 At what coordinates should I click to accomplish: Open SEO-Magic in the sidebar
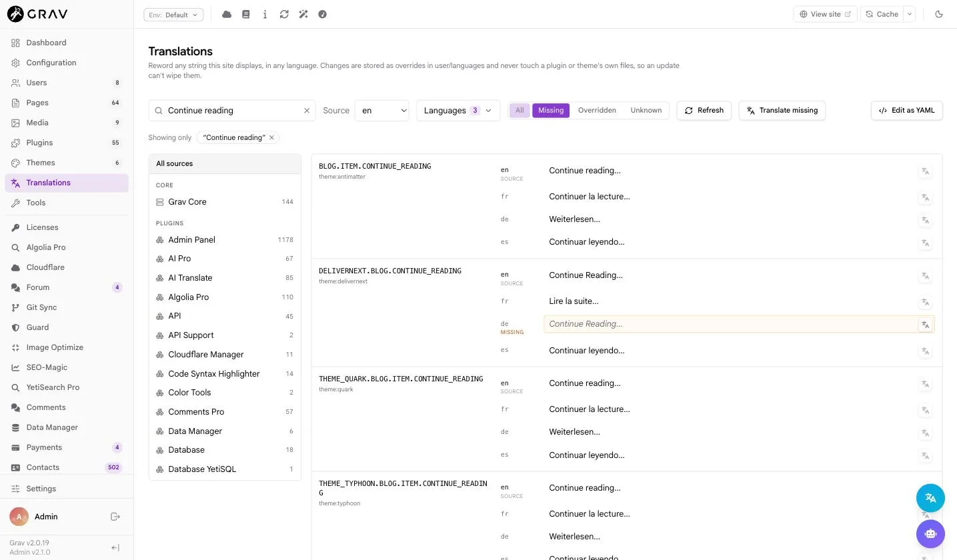click(67, 367)
